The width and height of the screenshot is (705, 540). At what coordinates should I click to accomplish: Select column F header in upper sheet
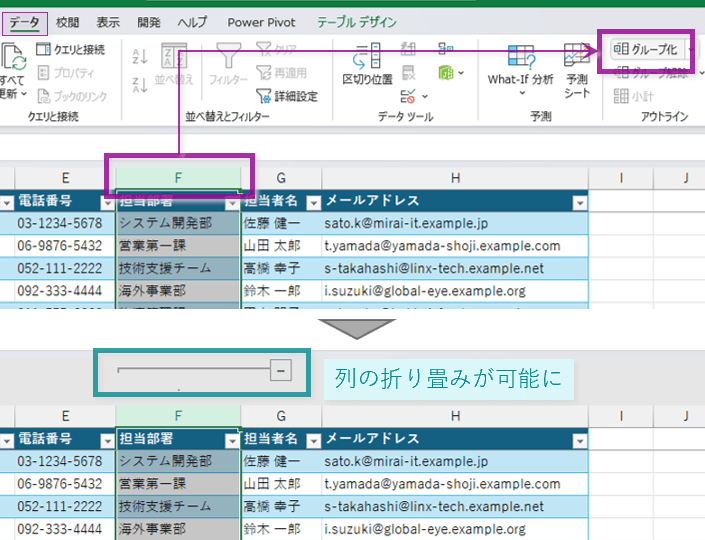click(x=178, y=177)
